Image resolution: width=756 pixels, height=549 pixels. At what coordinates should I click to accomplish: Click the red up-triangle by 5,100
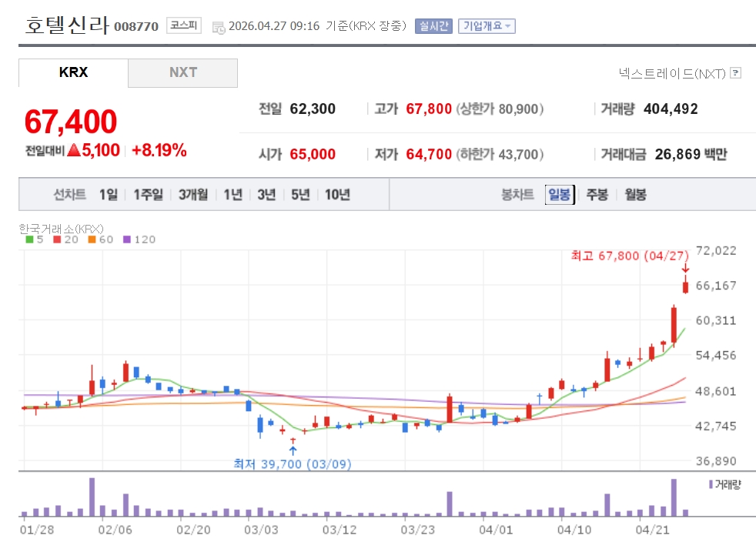74,151
